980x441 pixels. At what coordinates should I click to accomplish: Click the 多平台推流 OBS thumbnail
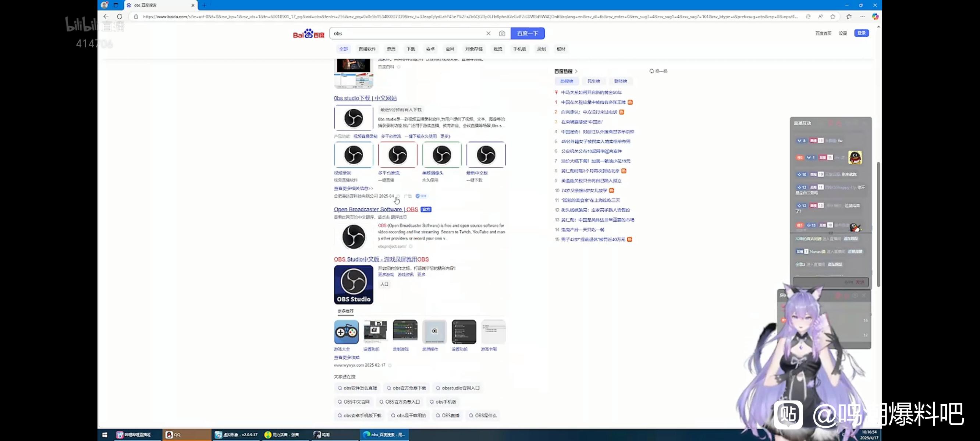398,155
